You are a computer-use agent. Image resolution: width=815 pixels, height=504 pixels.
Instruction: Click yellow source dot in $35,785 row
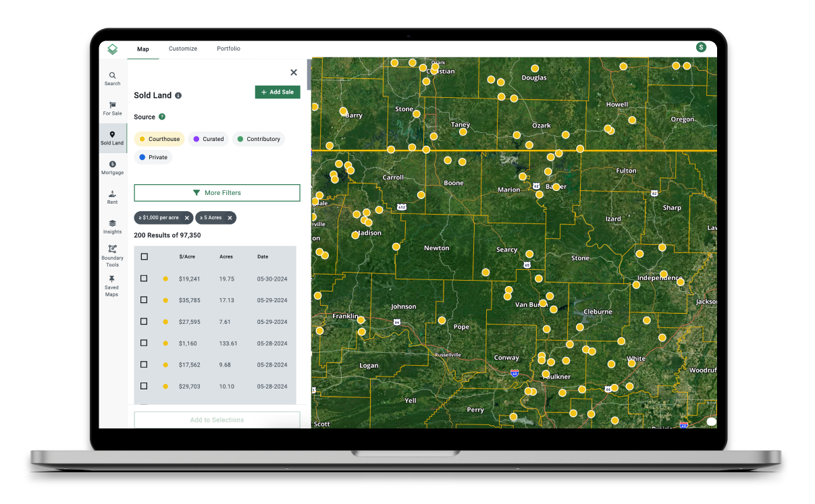click(x=165, y=300)
